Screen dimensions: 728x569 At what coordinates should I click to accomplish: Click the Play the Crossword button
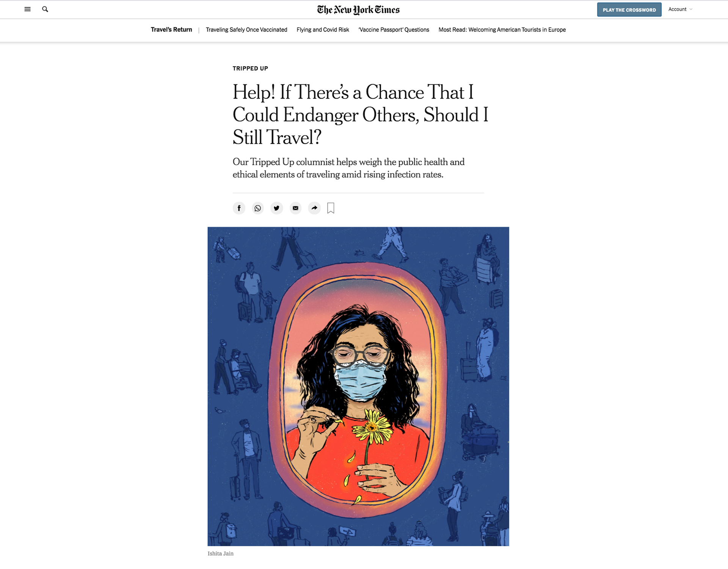pyautogui.click(x=629, y=10)
